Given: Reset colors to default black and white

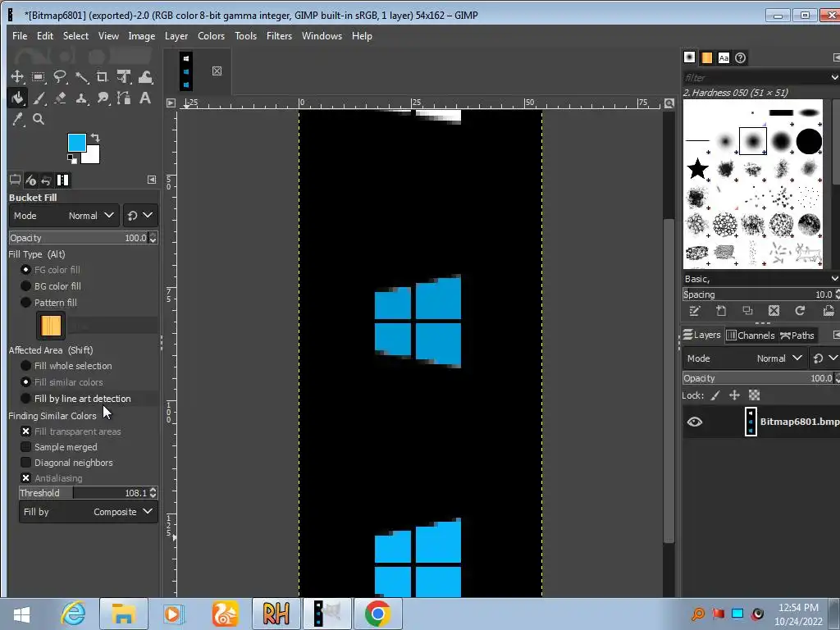Looking at the screenshot, I should pyautogui.click(x=72, y=158).
